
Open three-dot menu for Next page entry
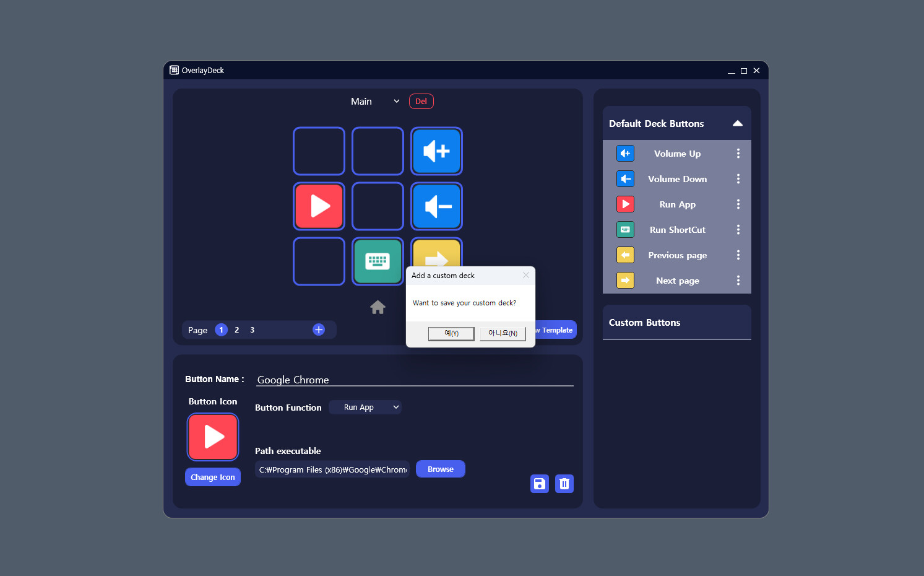pos(738,281)
